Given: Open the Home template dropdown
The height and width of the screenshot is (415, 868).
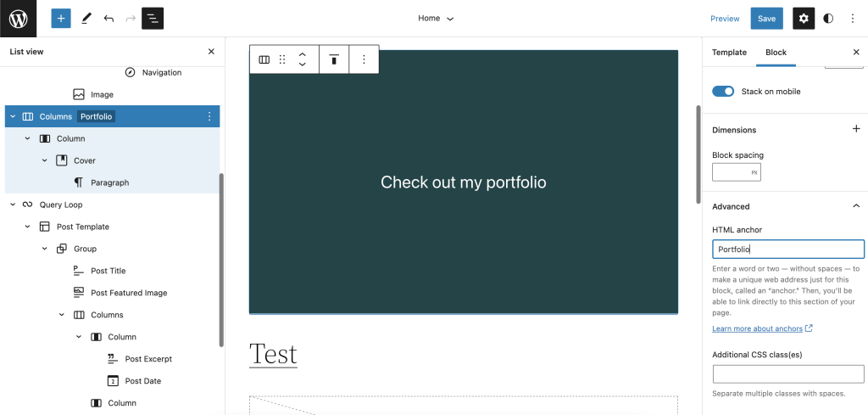Looking at the screenshot, I should (x=436, y=18).
